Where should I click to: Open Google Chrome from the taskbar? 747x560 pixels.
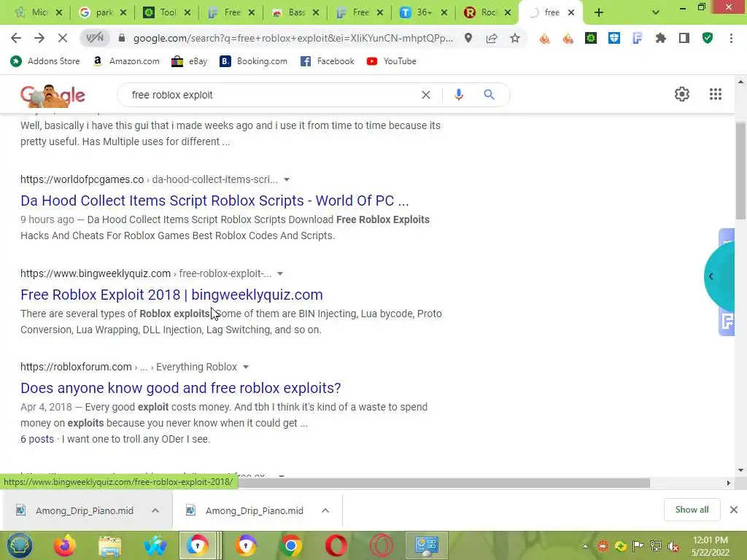[x=290, y=545]
